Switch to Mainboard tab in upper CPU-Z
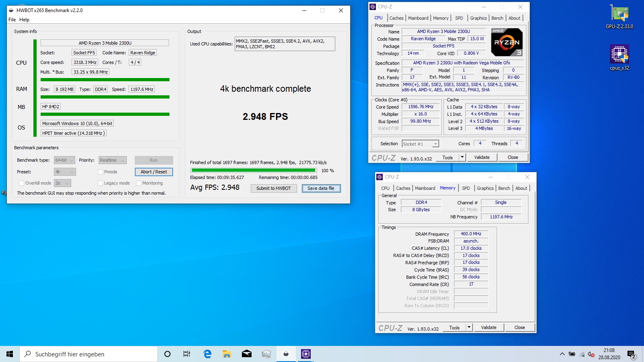 (x=418, y=18)
